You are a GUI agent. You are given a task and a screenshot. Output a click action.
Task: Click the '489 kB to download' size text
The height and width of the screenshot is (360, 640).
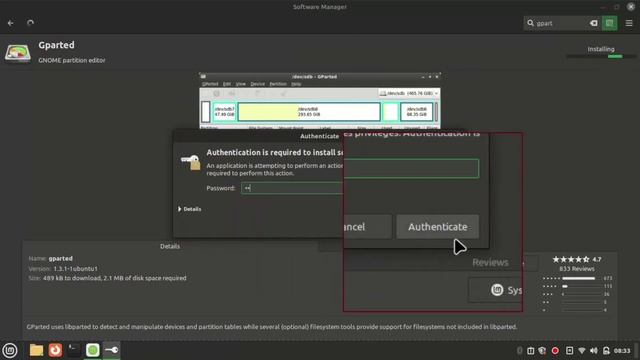pyautogui.click(x=115, y=278)
